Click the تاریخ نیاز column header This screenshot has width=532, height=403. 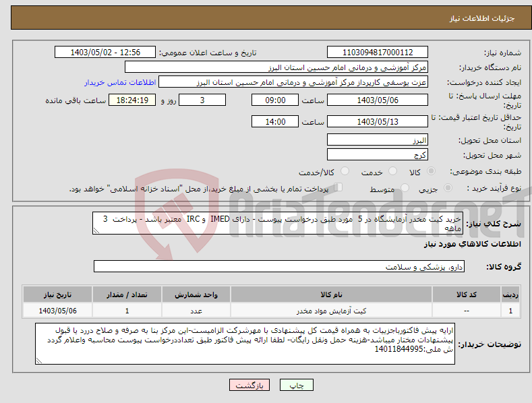58,294
